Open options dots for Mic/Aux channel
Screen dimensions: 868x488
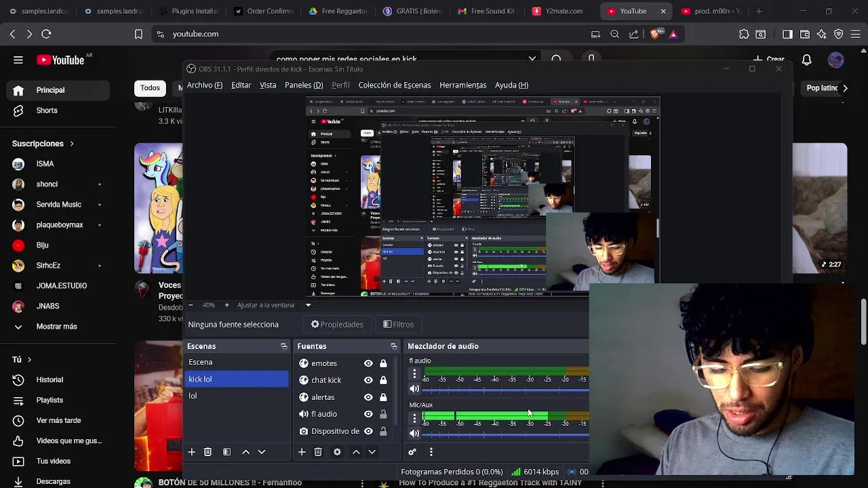click(414, 418)
